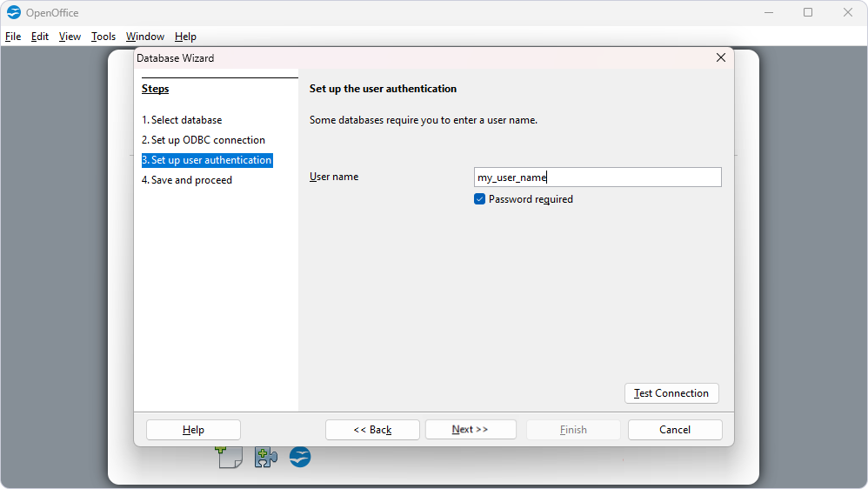Open the Window menu
This screenshot has width=868, height=489.
(x=145, y=37)
